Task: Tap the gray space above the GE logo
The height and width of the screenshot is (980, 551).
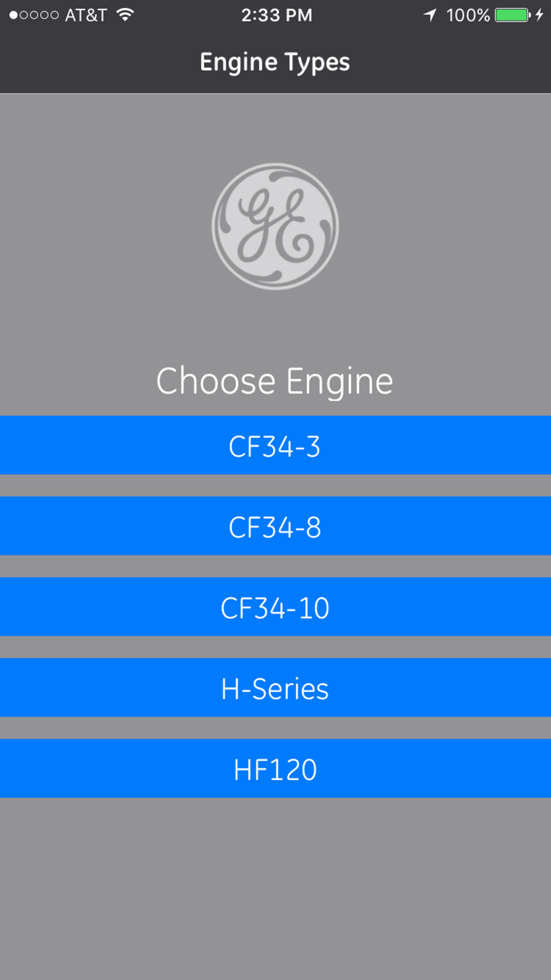Action: click(275, 128)
